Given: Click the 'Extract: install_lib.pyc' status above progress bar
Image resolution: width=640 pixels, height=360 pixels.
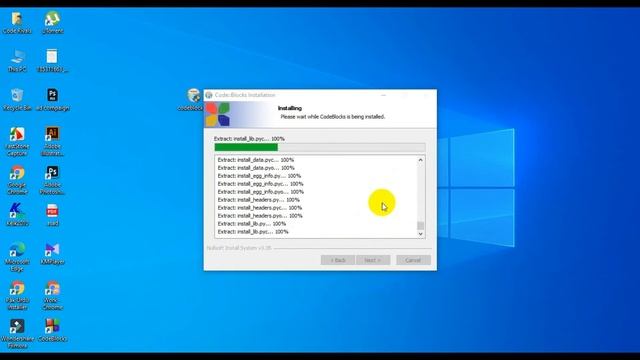Looking at the screenshot, I should tap(249, 139).
